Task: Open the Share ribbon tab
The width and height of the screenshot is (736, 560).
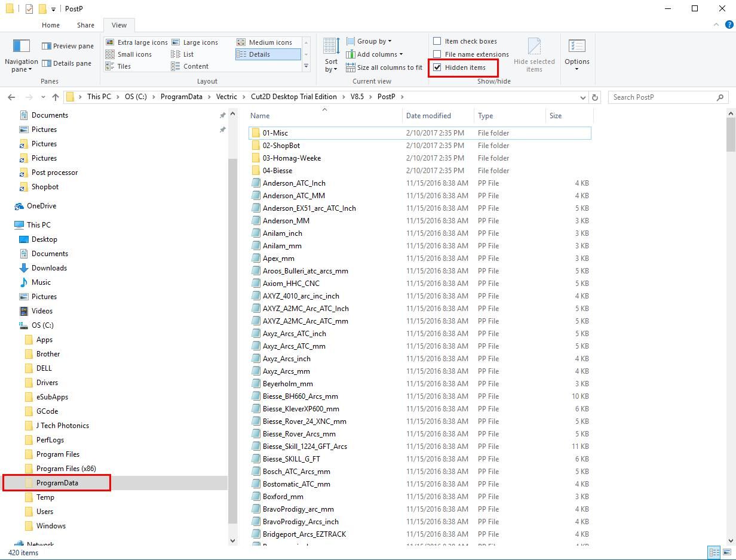Action: click(x=85, y=25)
